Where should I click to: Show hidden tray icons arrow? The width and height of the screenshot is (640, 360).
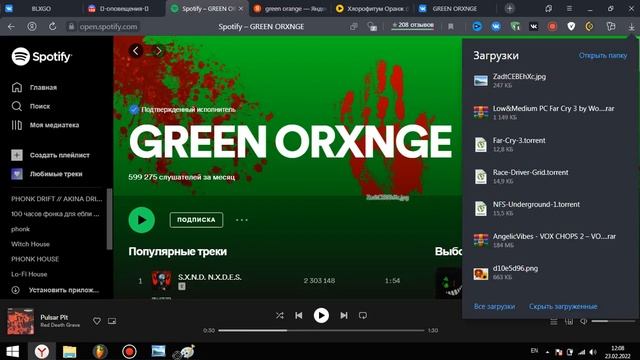coord(547,352)
